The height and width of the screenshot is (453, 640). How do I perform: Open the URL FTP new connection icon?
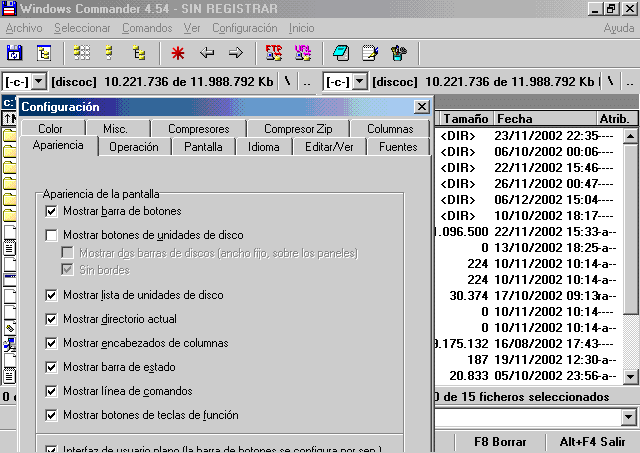(x=302, y=53)
